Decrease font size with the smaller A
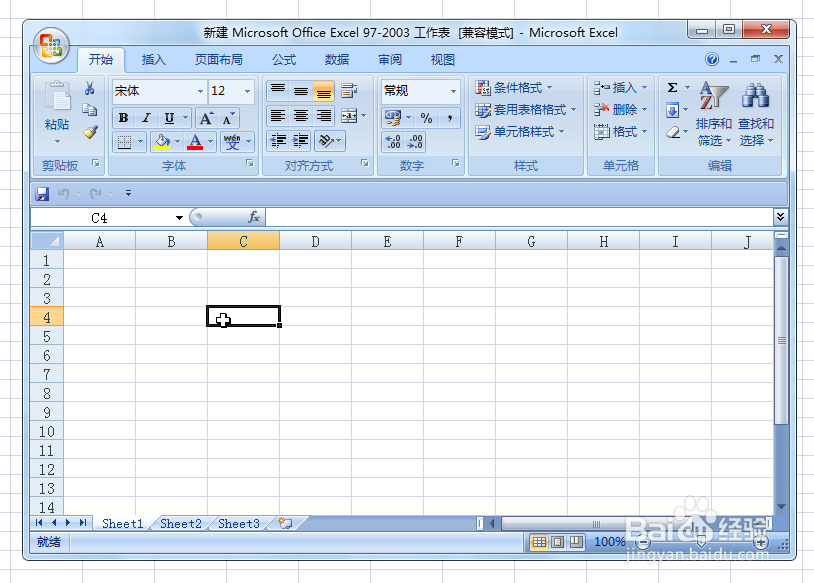 (228, 118)
